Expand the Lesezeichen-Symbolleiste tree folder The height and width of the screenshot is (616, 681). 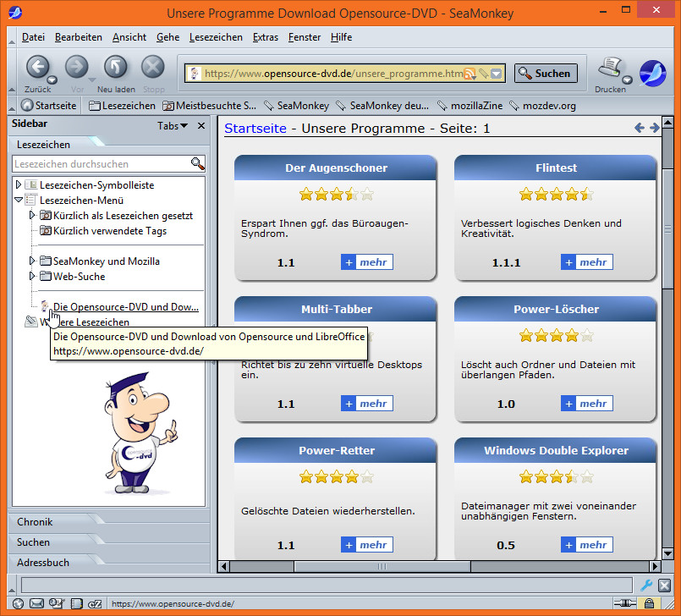[x=19, y=185]
